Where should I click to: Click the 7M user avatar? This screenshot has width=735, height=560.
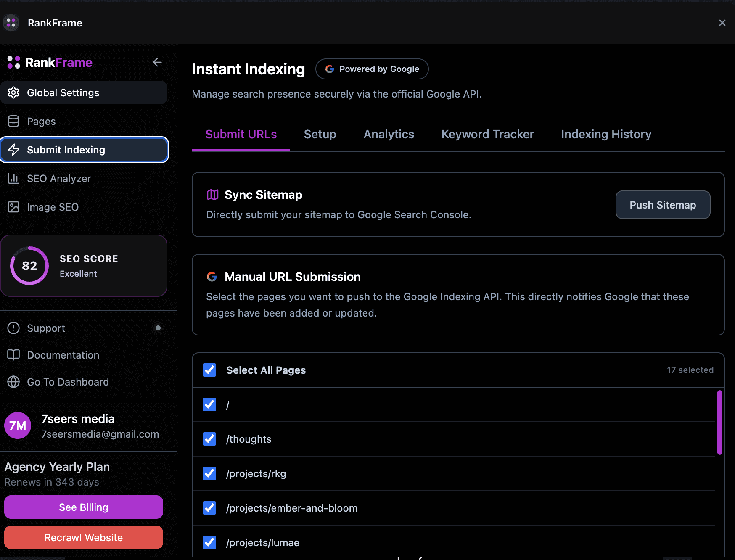click(x=18, y=425)
